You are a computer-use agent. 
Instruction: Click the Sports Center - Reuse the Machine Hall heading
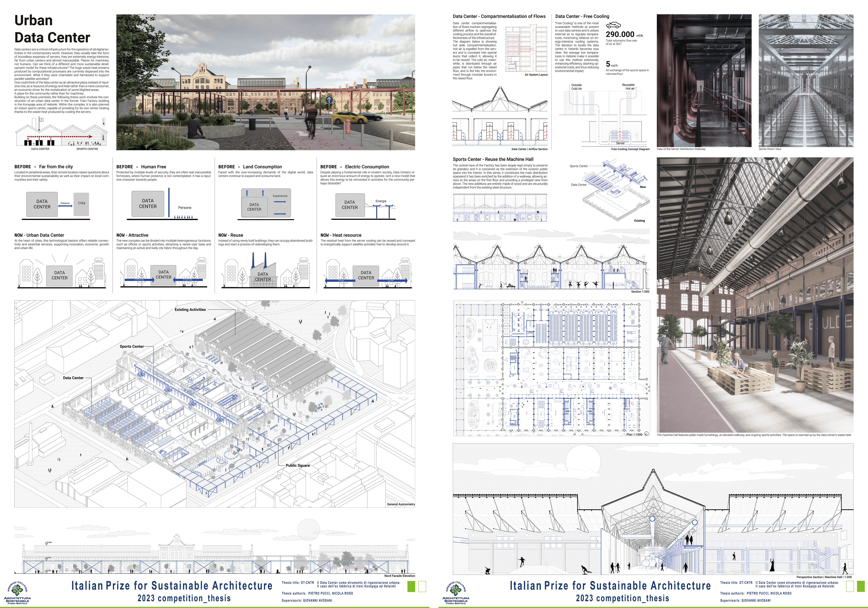point(493,159)
